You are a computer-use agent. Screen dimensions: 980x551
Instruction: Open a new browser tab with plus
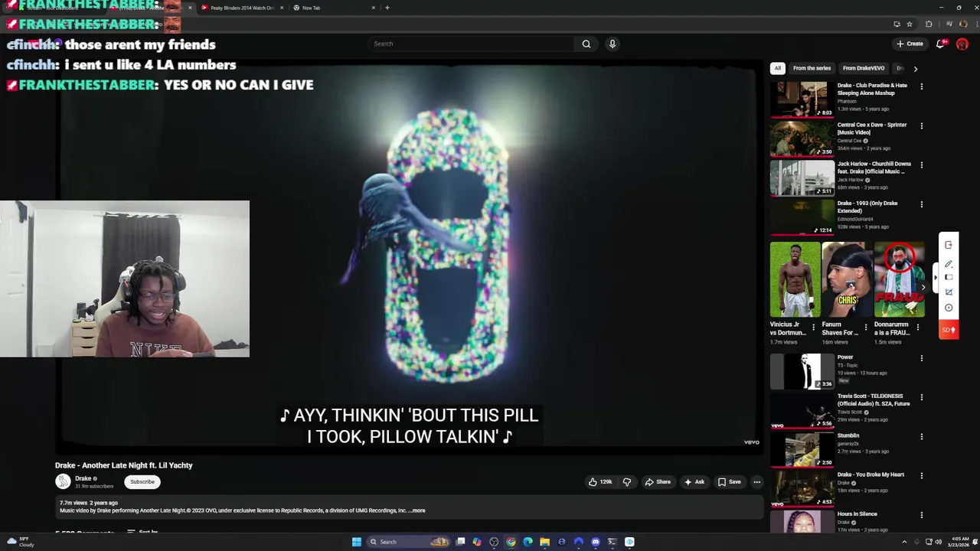pos(387,8)
